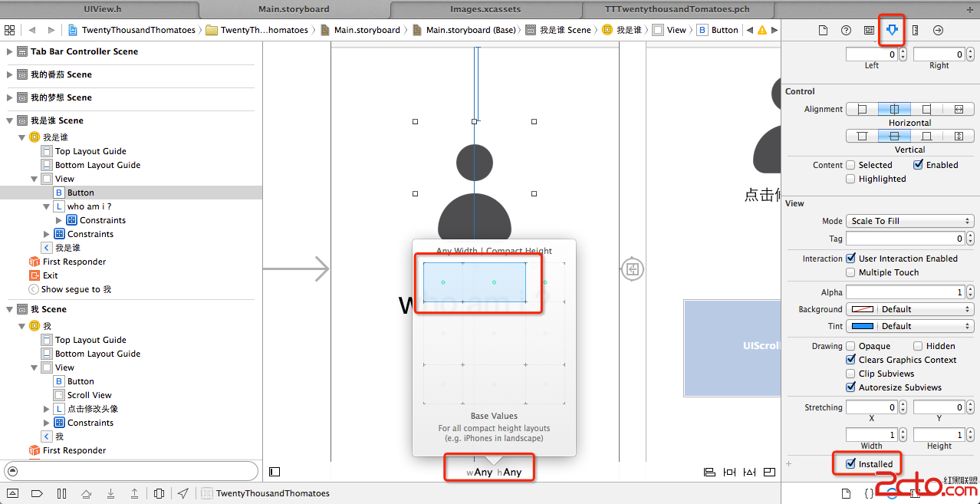Screen dimensions: 980x504
Task: Expand Constraints under who am i label
Action: coord(60,220)
